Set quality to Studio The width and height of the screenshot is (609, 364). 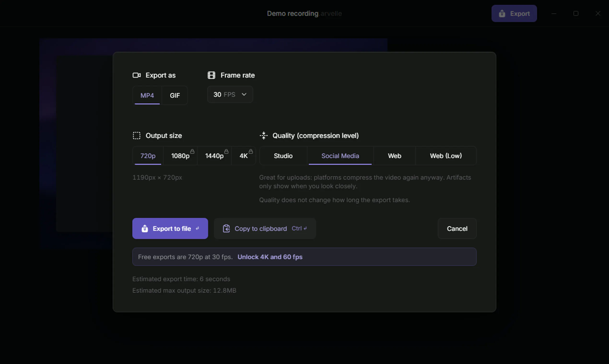pos(283,156)
